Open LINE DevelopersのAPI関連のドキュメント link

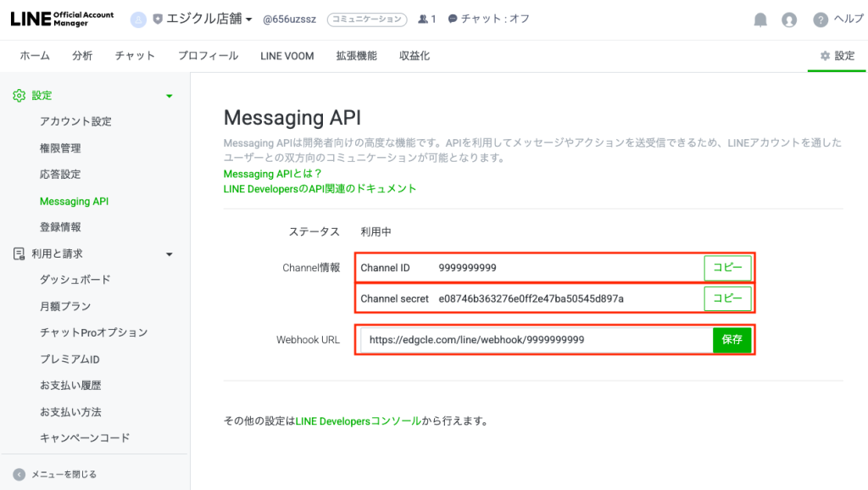(320, 189)
